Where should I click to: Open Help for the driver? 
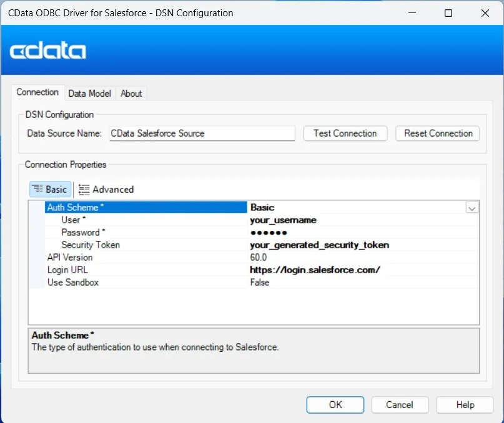point(465,404)
